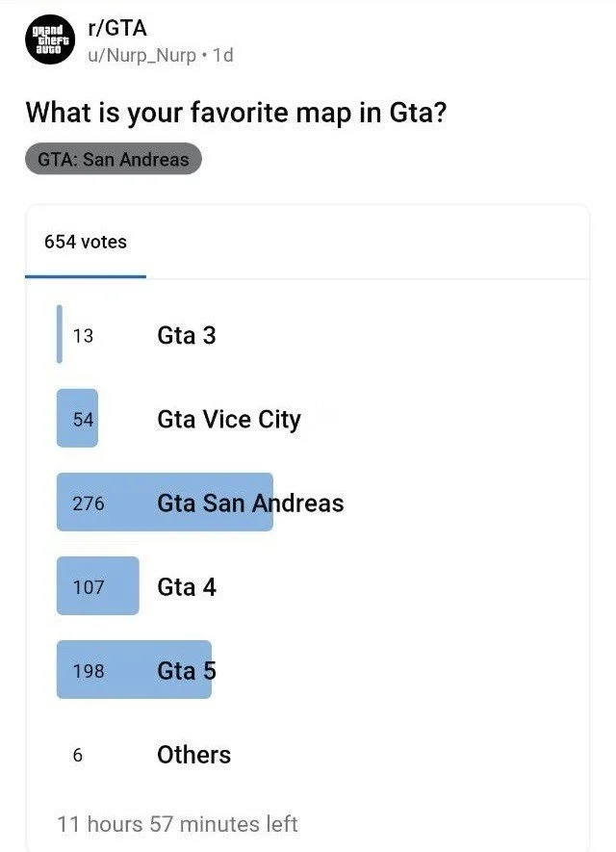Open the r/GTA subreddit link

tap(116, 28)
